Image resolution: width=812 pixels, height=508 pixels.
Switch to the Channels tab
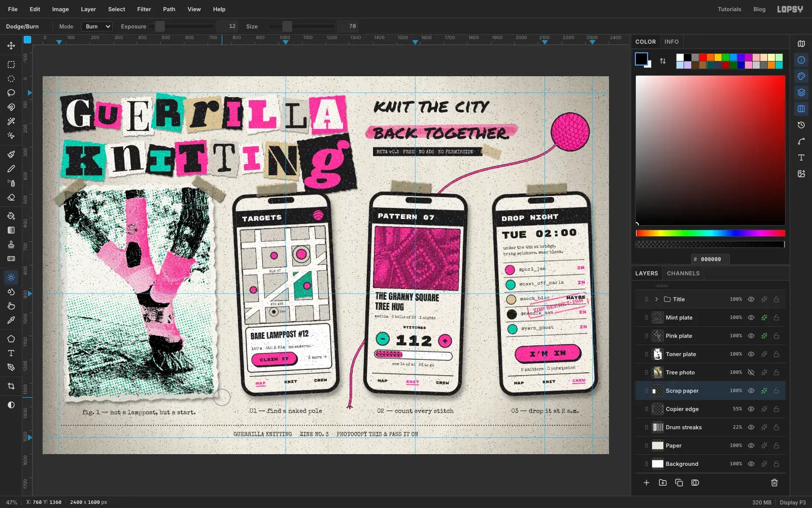pyautogui.click(x=683, y=273)
